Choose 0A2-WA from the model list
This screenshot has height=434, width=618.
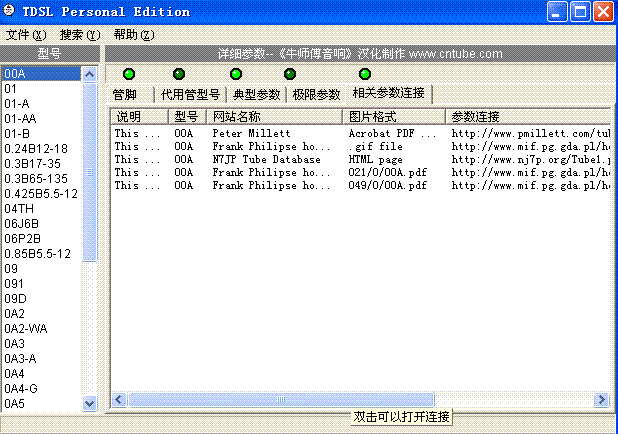tap(25, 328)
